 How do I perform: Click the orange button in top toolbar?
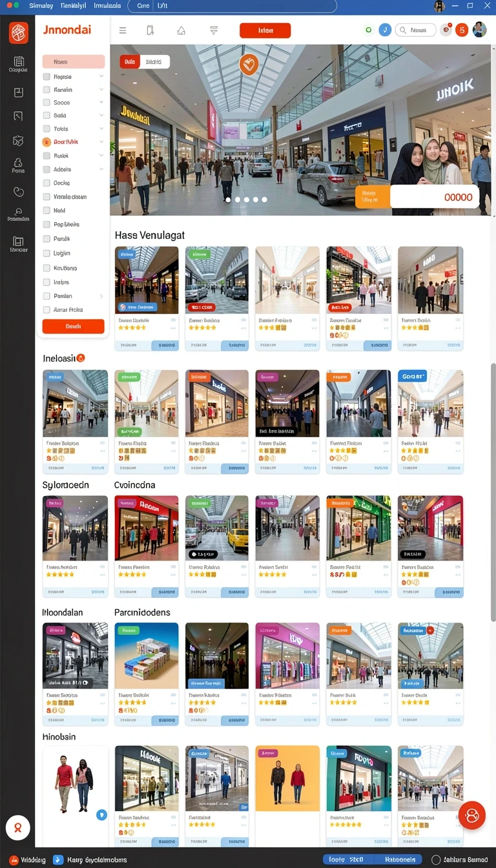[x=265, y=30]
